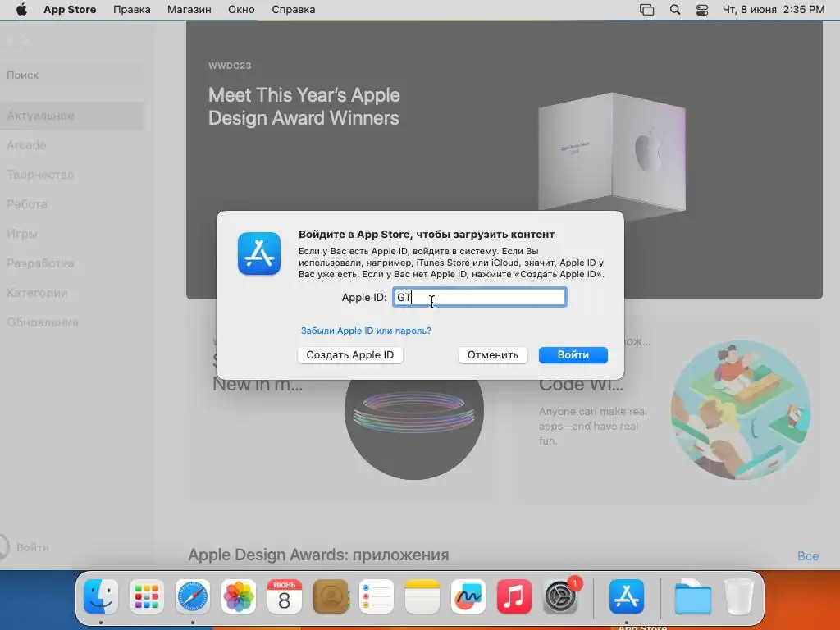This screenshot has width=840, height=630.
Task: Click 'Войти' account link in sidebar bottom
Action: coord(32,547)
